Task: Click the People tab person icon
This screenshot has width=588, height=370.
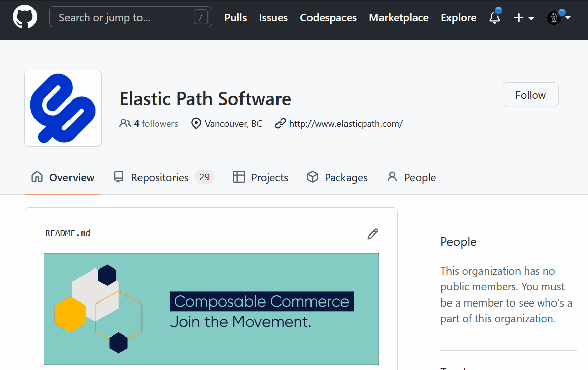Action: coord(392,176)
